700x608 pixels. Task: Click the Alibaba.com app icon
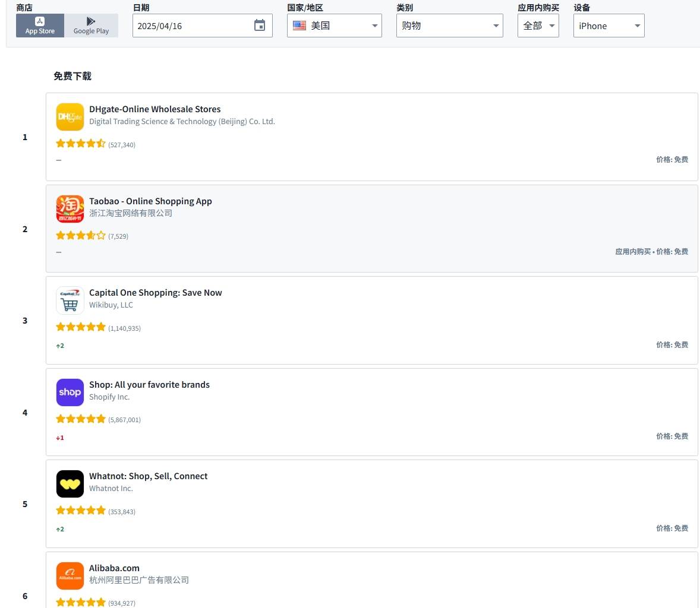(x=70, y=575)
